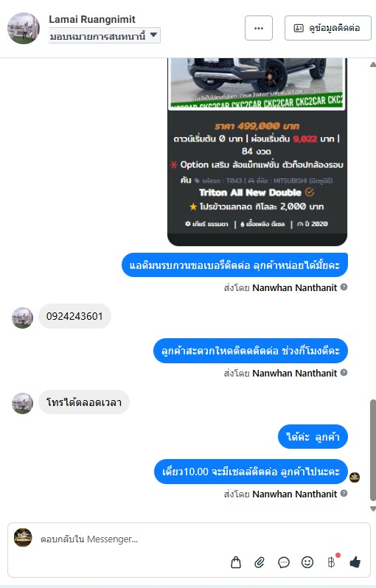Image resolution: width=376 pixels, height=588 pixels.
Task: Click the ดูข้อมูลติดต่อ contact info button
Action: (327, 28)
